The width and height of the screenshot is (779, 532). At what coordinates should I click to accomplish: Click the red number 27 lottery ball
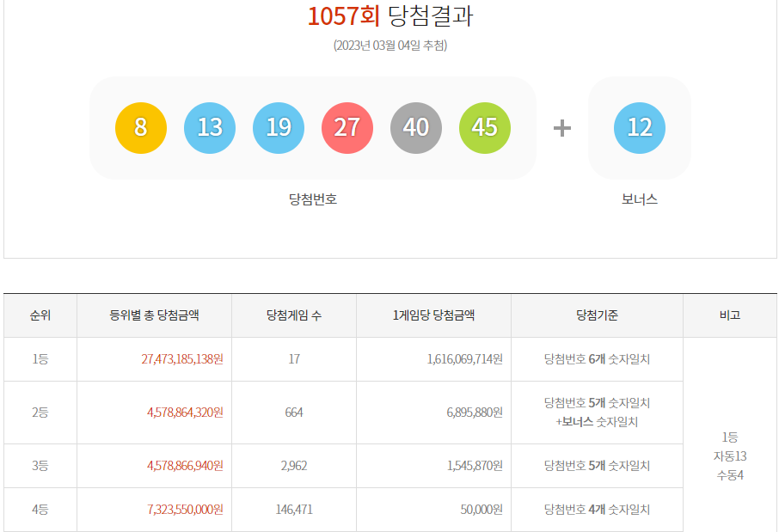[347, 128]
